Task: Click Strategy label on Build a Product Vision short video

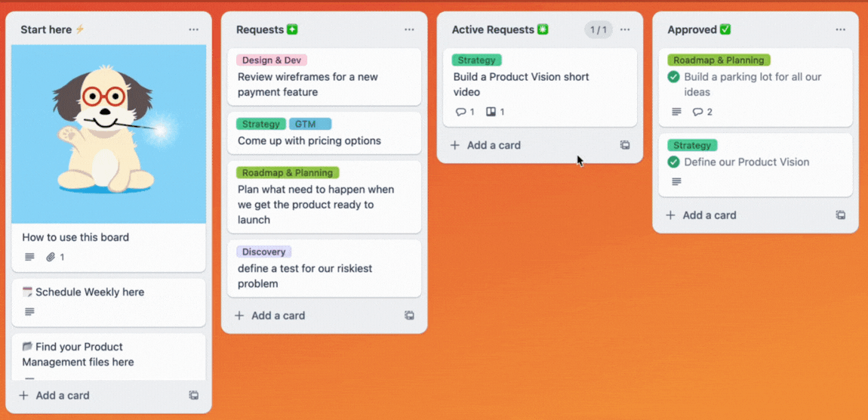Action: pos(476,60)
